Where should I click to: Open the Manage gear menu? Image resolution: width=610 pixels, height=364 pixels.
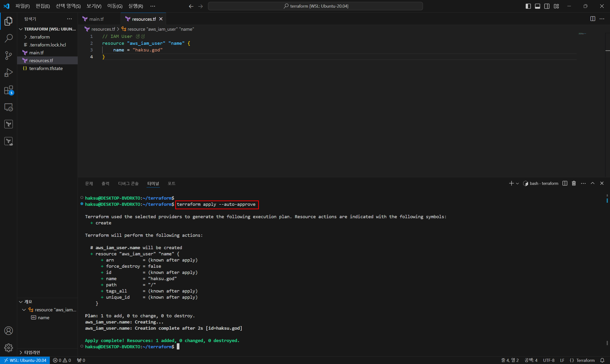point(9,348)
